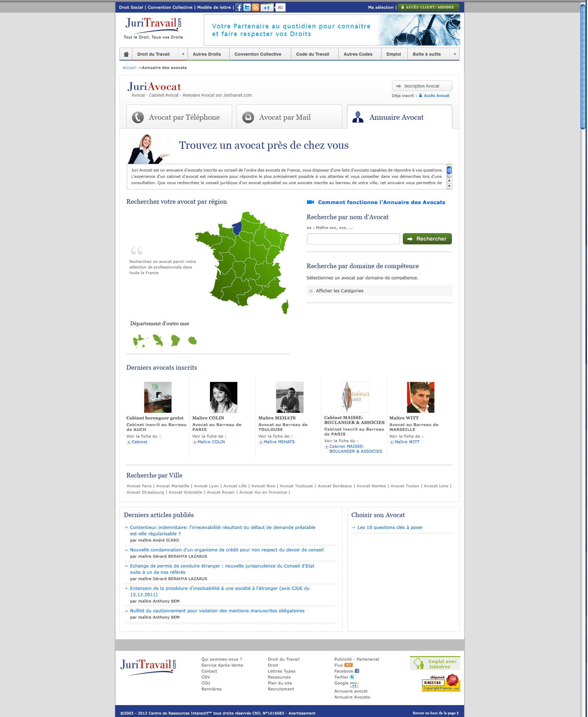Image resolution: width=588 pixels, height=717 pixels.
Task: Open the Accueil breadcrumb link
Action: 129,68
